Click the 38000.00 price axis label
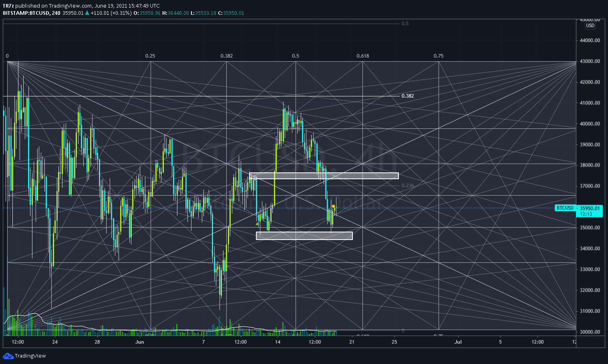 pos(590,165)
